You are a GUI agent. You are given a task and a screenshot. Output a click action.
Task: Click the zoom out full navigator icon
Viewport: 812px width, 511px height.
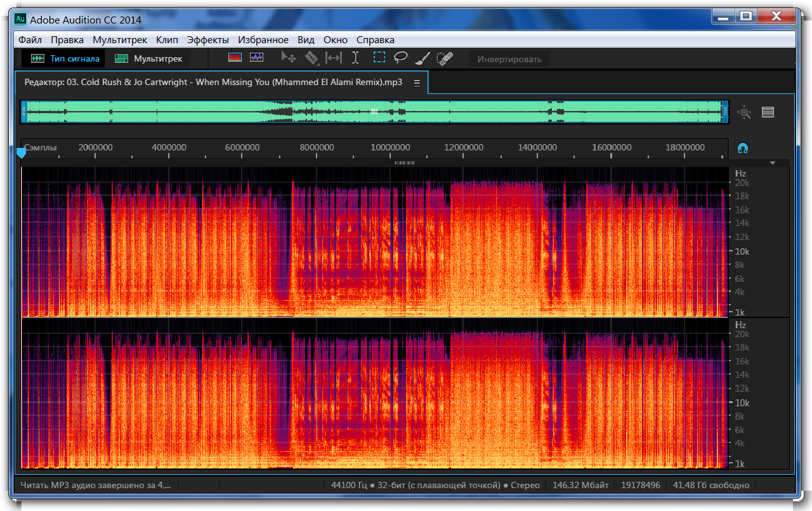744,112
